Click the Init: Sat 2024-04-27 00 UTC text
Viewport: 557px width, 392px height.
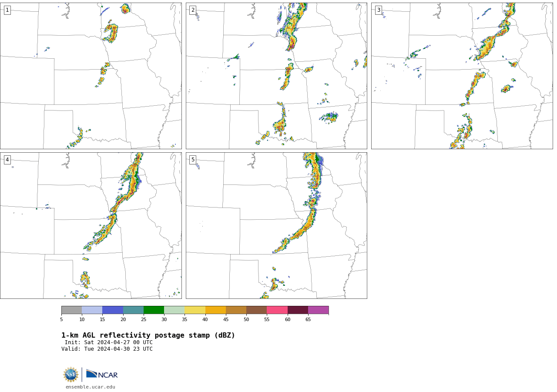109,342
